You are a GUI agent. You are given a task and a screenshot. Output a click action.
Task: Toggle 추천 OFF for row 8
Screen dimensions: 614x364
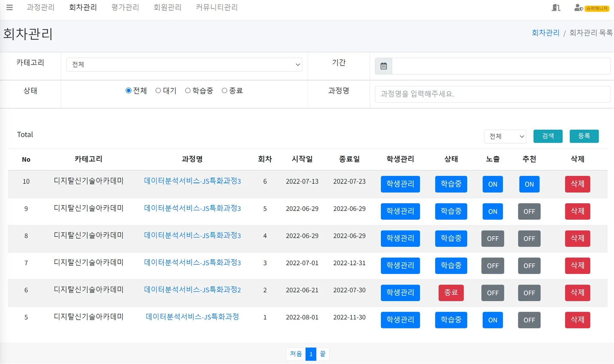529,239
